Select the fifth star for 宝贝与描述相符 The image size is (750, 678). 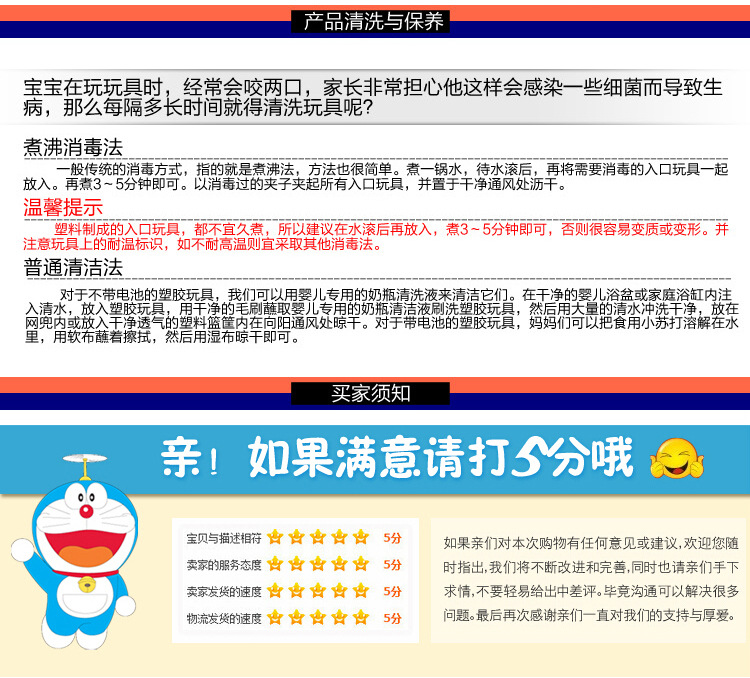click(360, 537)
